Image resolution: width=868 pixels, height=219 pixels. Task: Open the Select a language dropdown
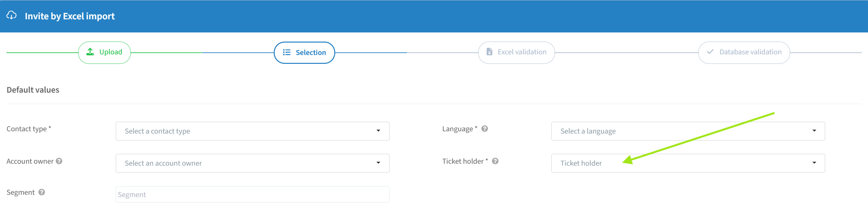688,131
